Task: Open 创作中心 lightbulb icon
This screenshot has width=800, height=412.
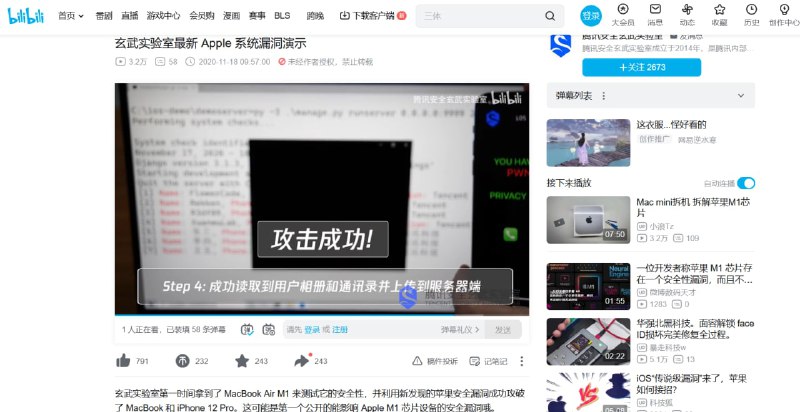Action: point(784,15)
